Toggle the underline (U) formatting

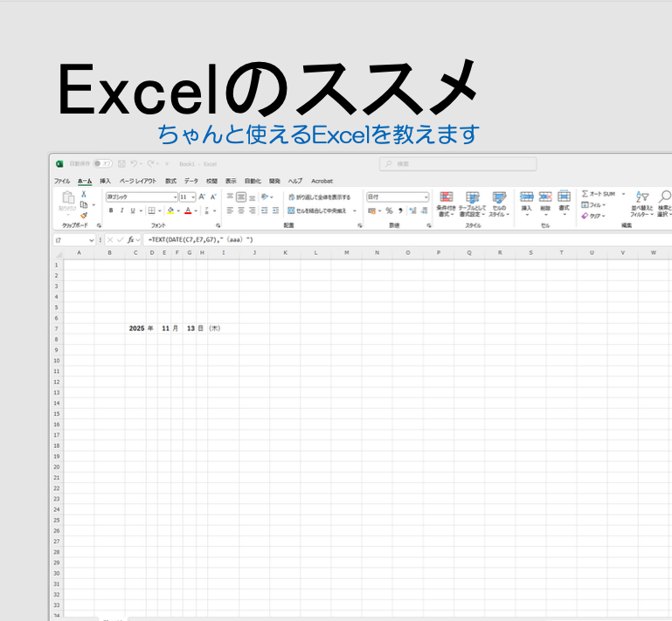132,210
